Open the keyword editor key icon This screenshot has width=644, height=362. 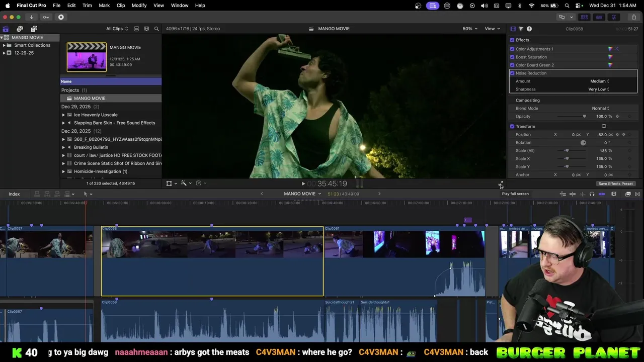coord(46,17)
